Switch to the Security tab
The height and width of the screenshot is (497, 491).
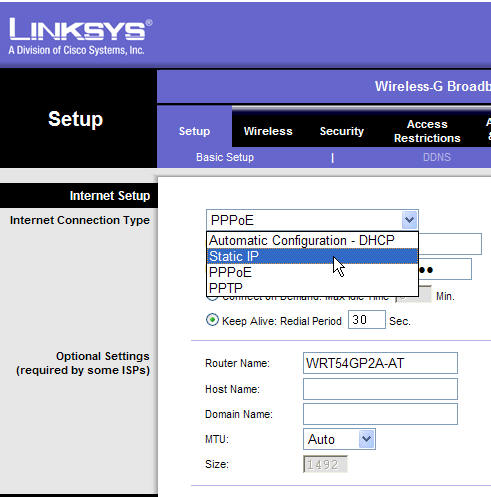tap(342, 131)
